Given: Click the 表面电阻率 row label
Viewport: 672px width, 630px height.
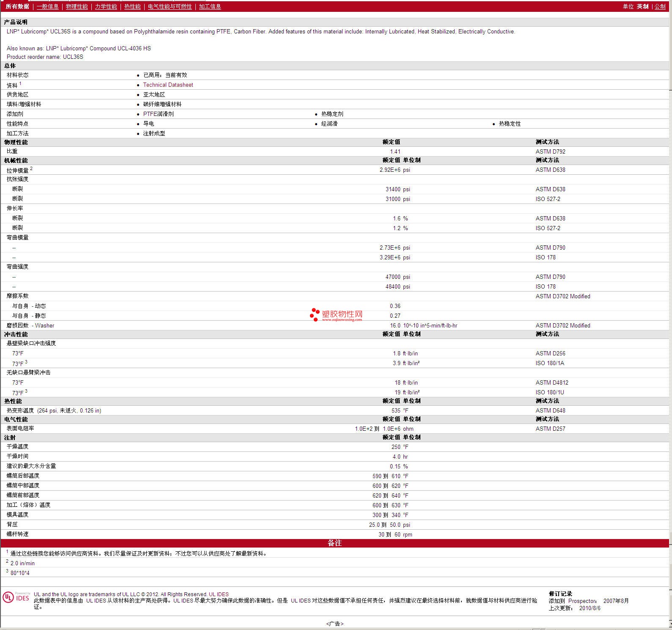Looking at the screenshot, I should 20,428.
